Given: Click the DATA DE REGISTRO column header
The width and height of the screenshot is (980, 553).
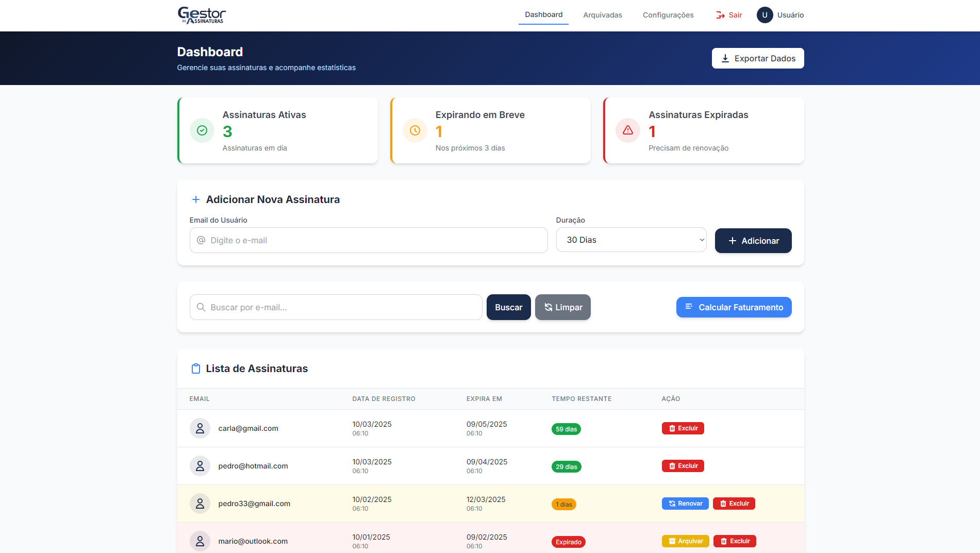Looking at the screenshot, I should [384, 399].
